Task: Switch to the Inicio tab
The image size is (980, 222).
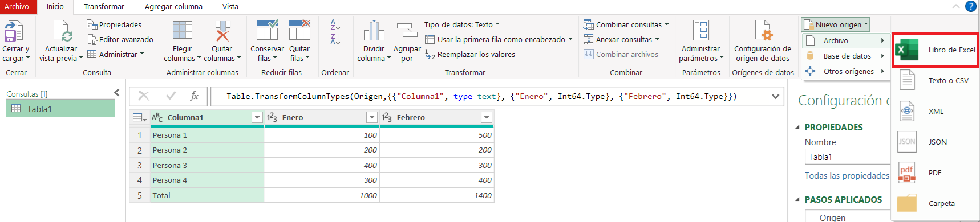Action: pos(55,7)
